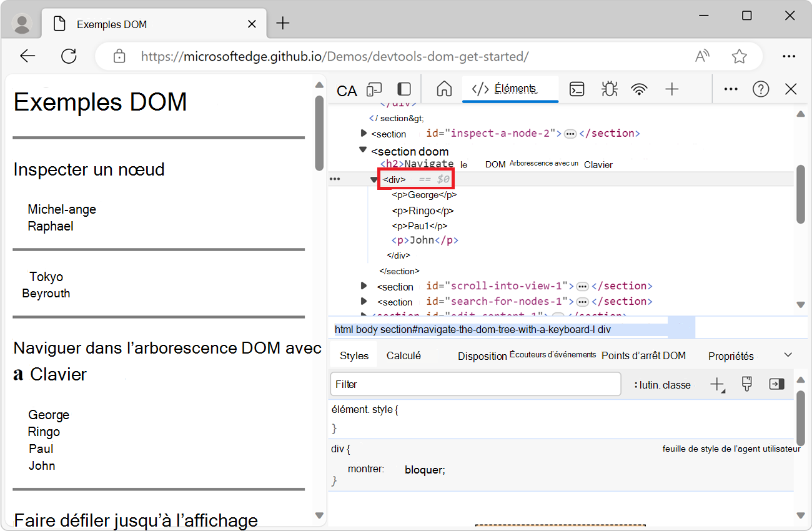Toggle the DevTools activity bar sidebar icon
The width and height of the screenshot is (812, 531).
[405, 89]
